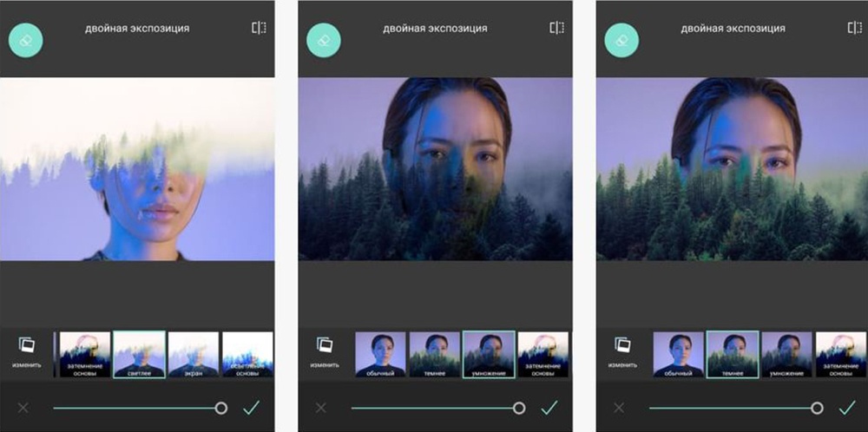This screenshot has width=868, height=432.
Task: Pick 'обычный' blend thumbnail in the middle screen
Action: coord(380,354)
